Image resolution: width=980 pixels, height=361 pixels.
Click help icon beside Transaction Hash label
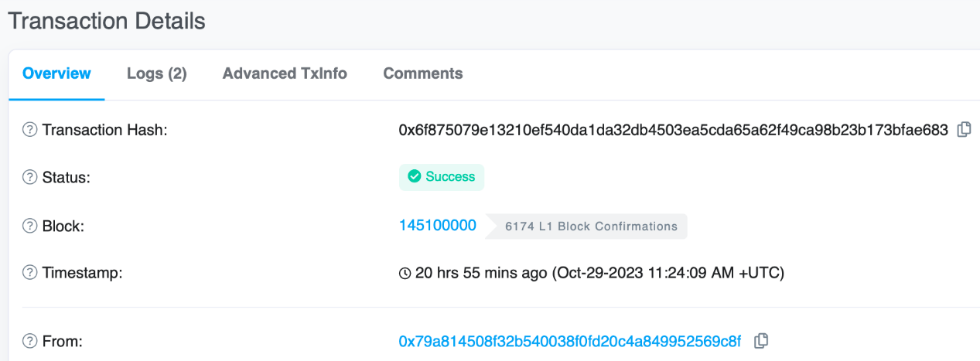pyautogui.click(x=29, y=130)
